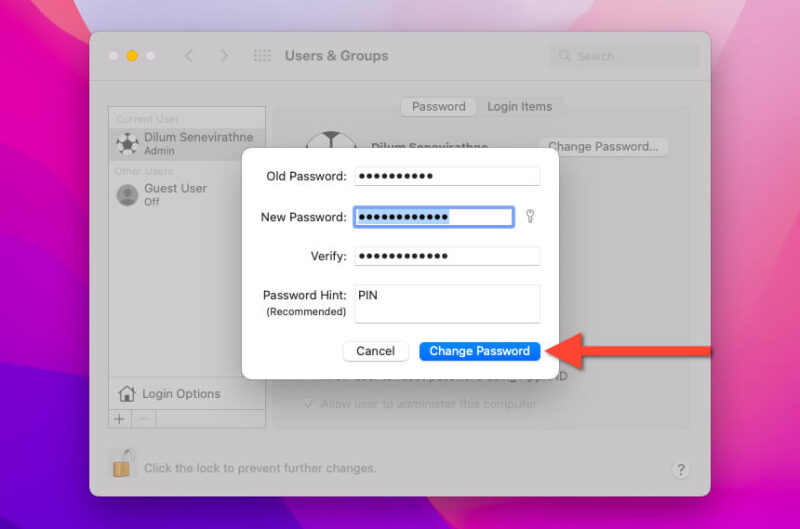800x529 pixels.
Task: Click the Old Password field
Action: point(446,176)
